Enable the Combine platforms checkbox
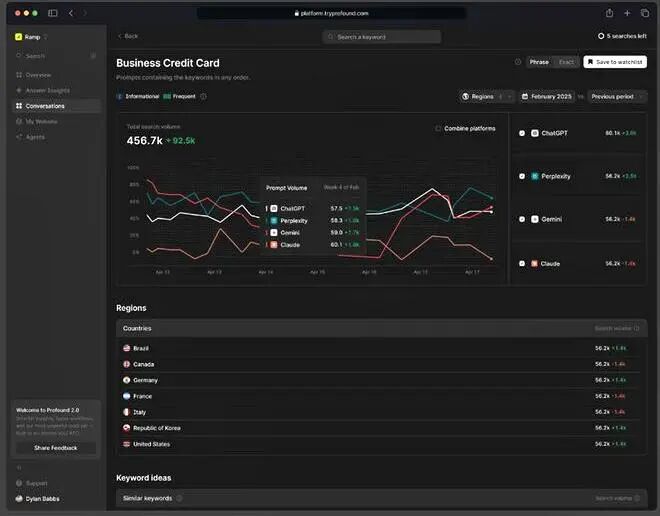 pos(438,128)
